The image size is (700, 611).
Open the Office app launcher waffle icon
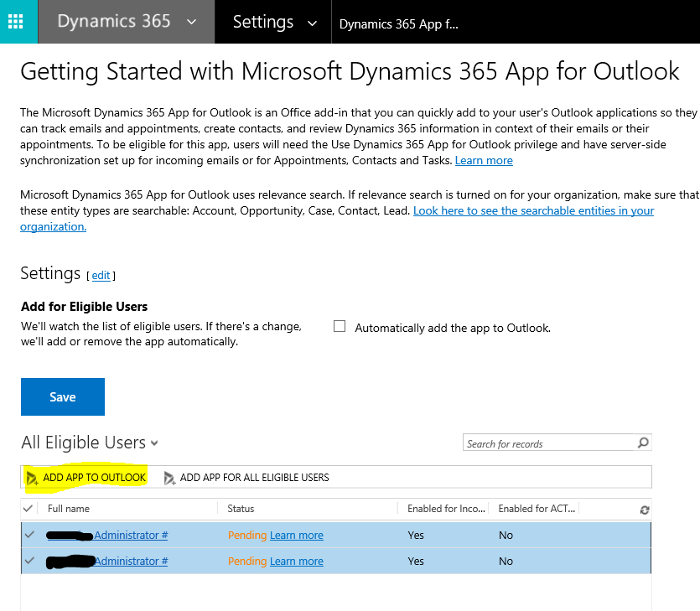tap(17, 21)
